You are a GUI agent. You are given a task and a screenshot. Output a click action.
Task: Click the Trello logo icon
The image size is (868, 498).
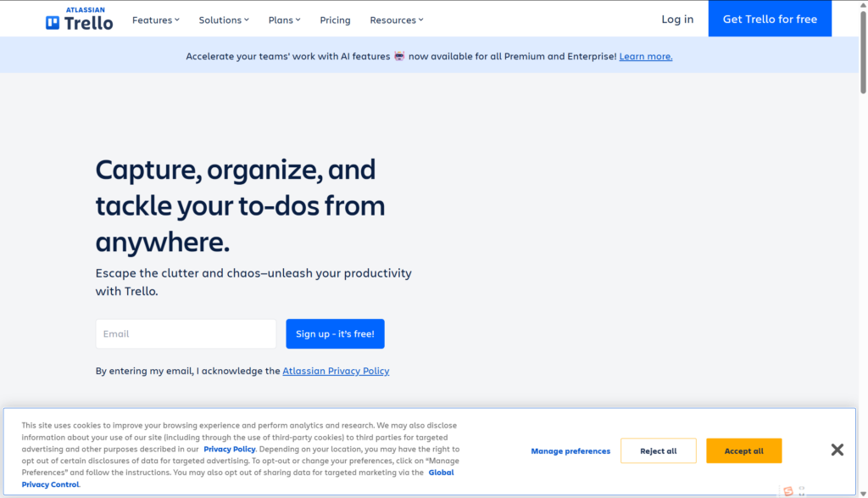pos(53,23)
